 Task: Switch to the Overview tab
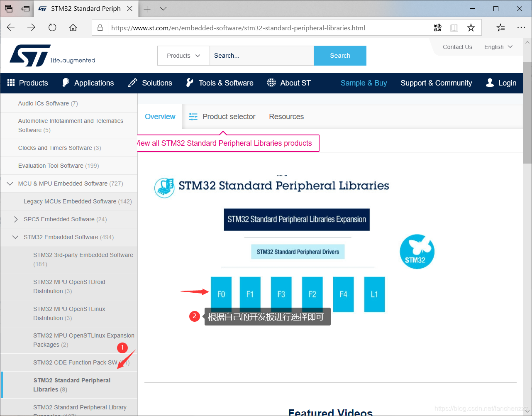pos(160,117)
